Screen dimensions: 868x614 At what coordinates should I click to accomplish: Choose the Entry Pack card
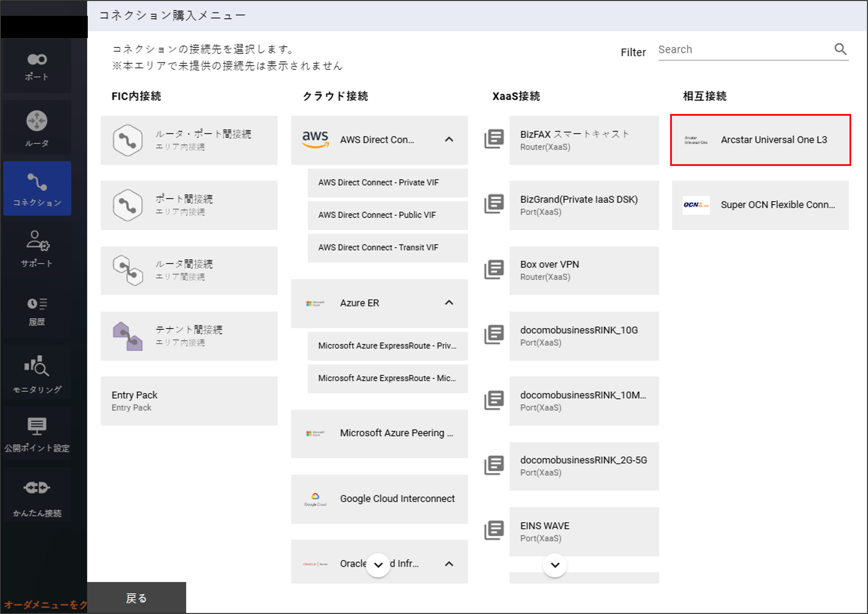pos(189,401)
